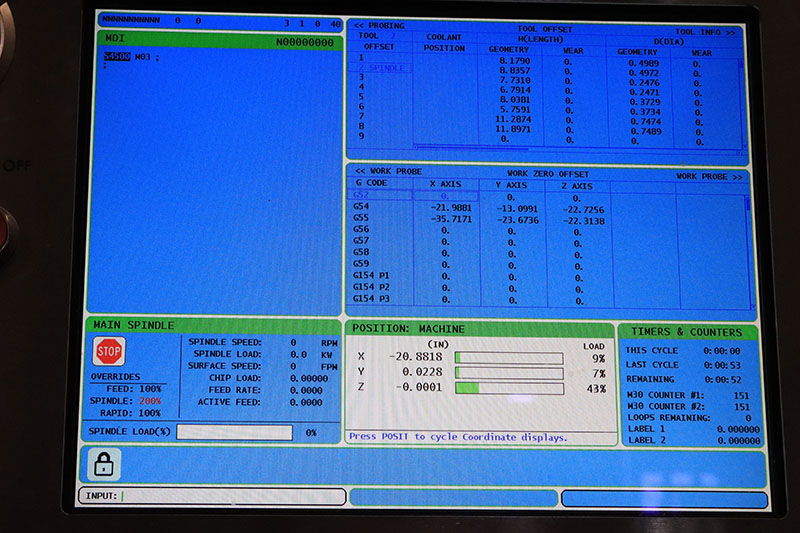Select the G55 X AXIS value
800x533 pixels.
click(451, 219)
